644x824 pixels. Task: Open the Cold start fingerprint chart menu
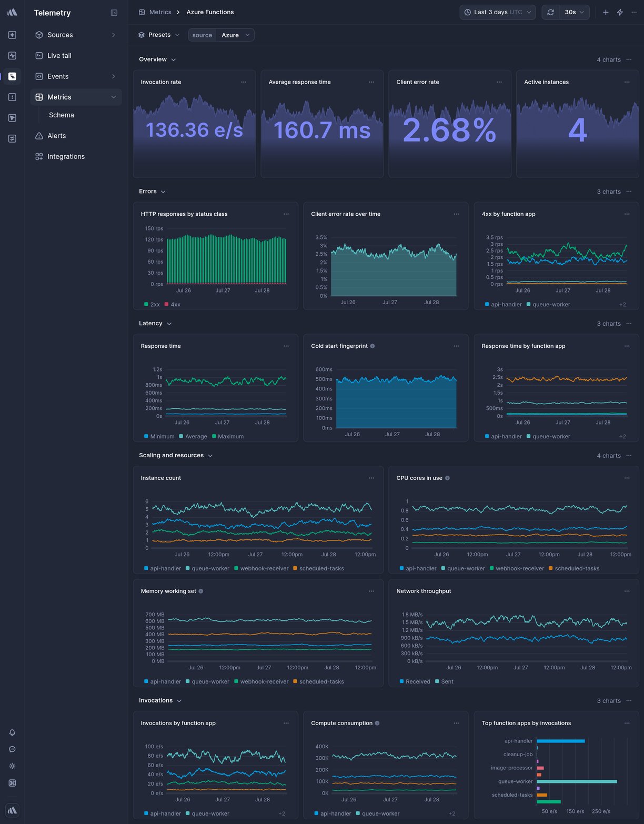coord(456,346)
